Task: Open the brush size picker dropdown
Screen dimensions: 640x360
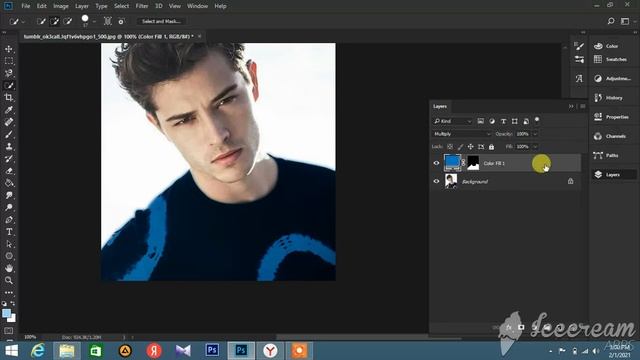Action: click(94, 21)
